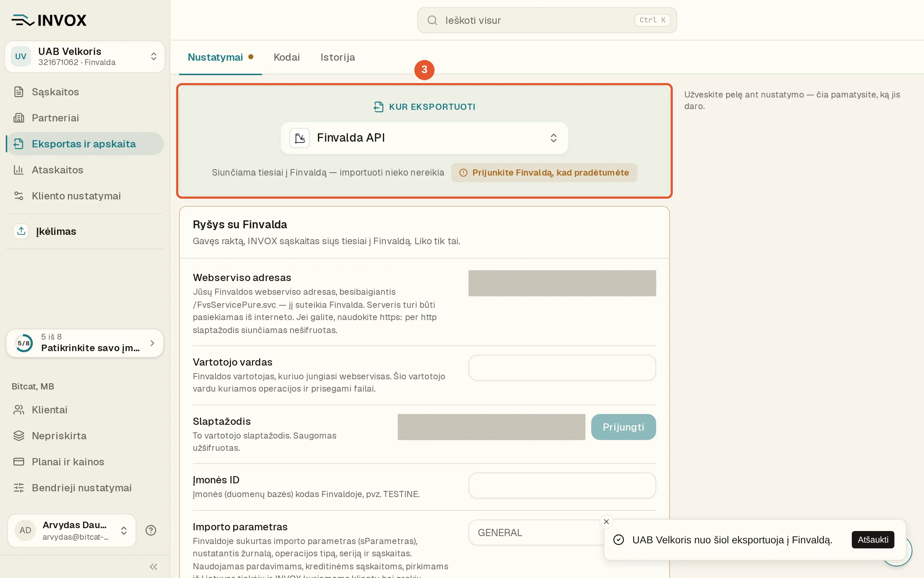
Task: Click the AD user avatar
Action: point(25,530)
